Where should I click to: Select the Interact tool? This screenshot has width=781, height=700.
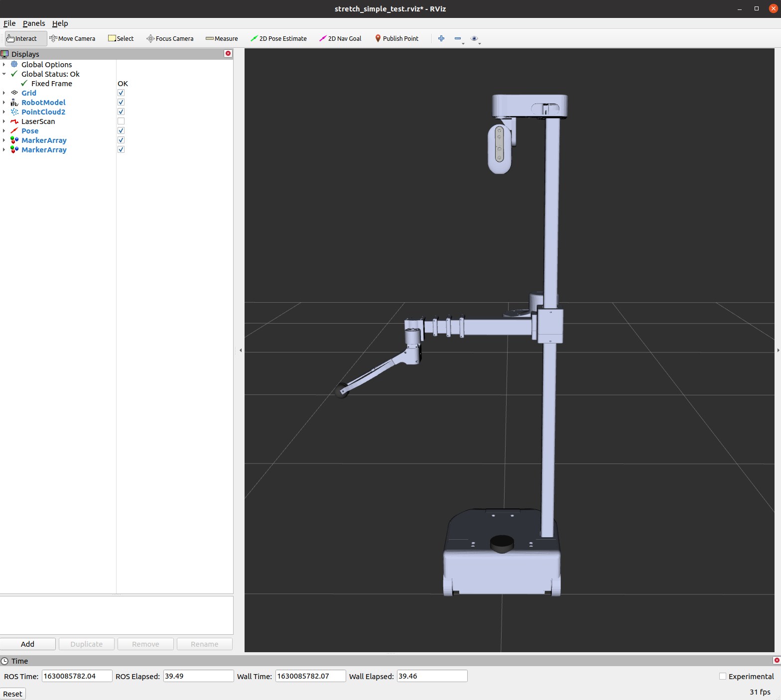point(22,39)
